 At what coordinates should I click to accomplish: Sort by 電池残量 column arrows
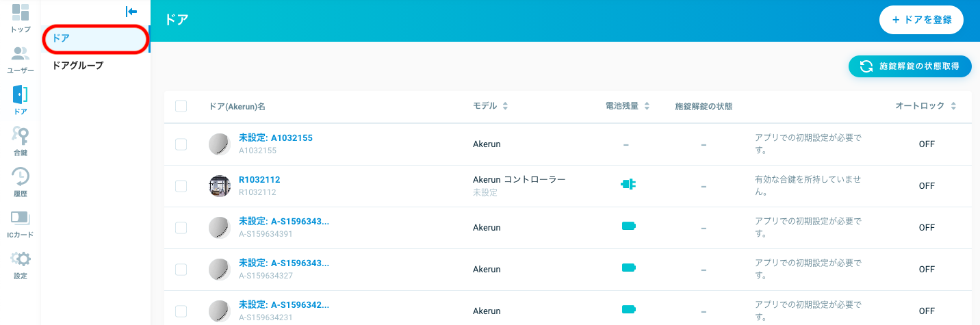(647, 106)
